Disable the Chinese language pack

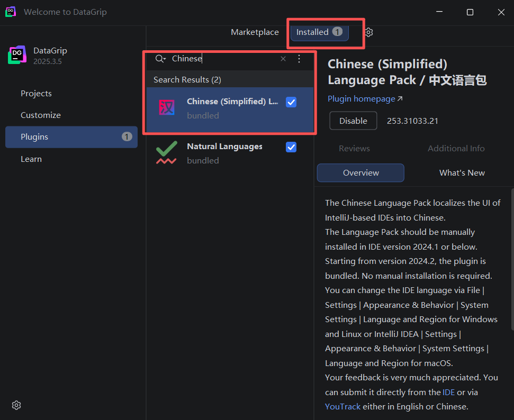point(353,121)
